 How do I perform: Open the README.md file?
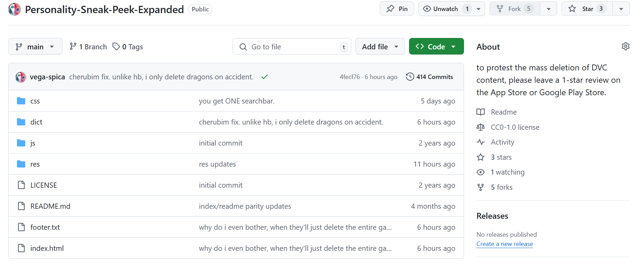point(50,206)
